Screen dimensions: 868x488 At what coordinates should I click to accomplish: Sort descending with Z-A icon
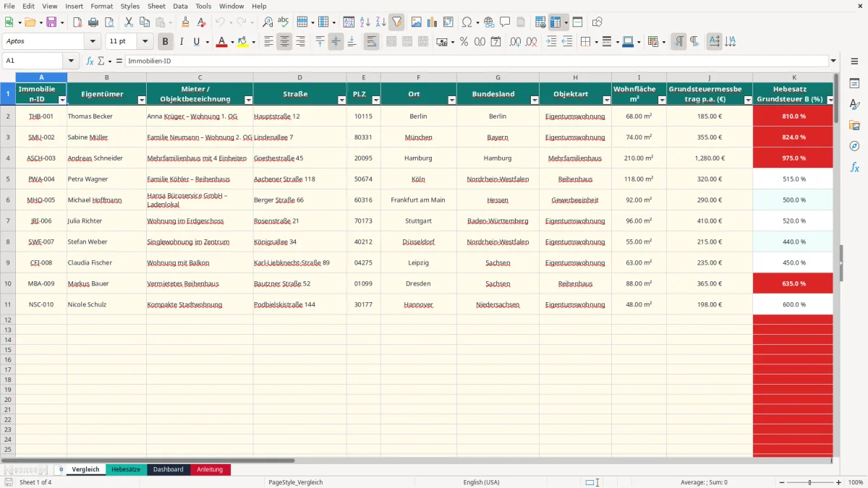tap(380, 22)
